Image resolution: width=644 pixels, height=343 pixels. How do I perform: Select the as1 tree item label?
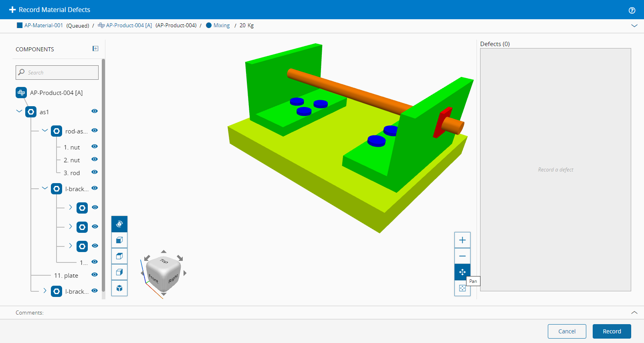tap(44, 112)
